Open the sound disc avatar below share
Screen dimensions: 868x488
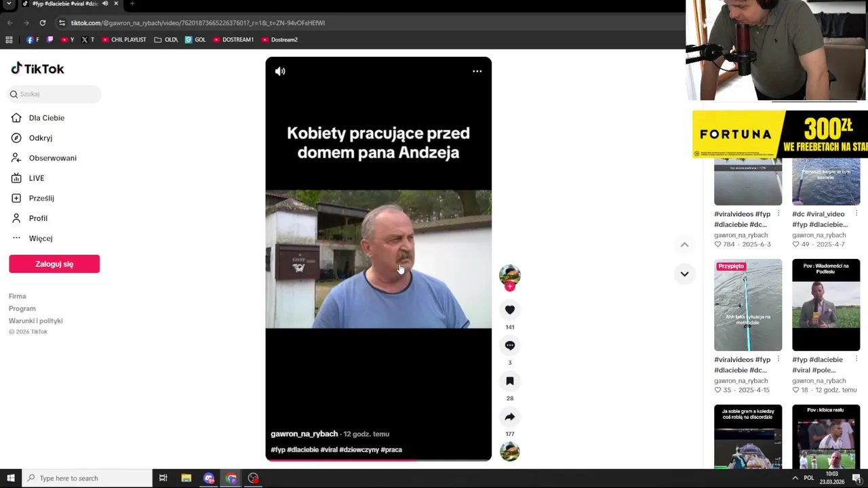tap(510, 451)
